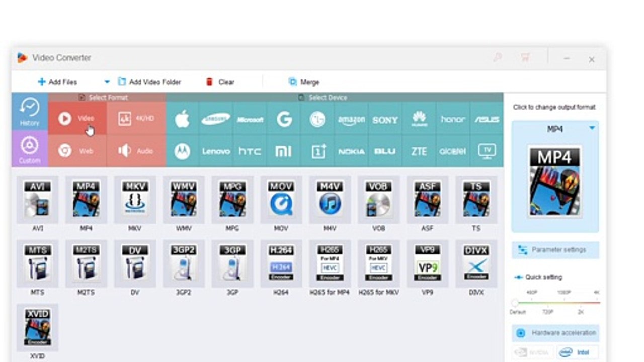Open Samsung device presets

click(216, 119)
